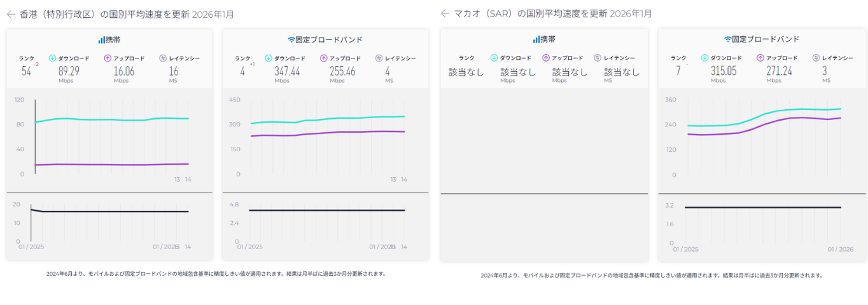Click Hong Kong mobile upload icon
868x305 pixels.
pos(108,58)
